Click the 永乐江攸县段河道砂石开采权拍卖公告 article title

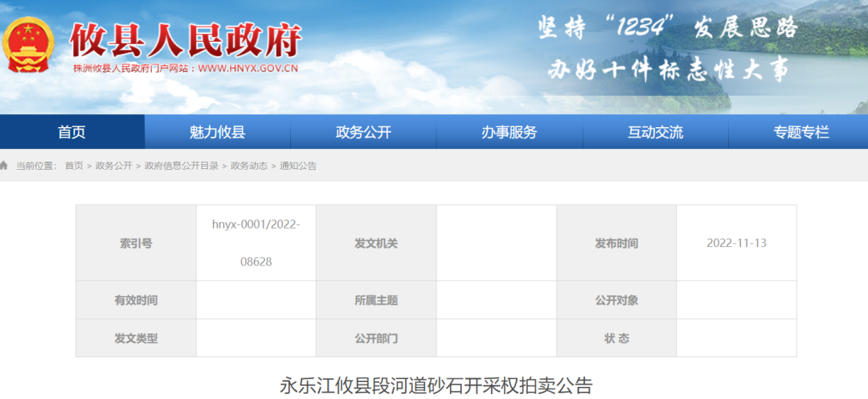(x=436, y=385)
